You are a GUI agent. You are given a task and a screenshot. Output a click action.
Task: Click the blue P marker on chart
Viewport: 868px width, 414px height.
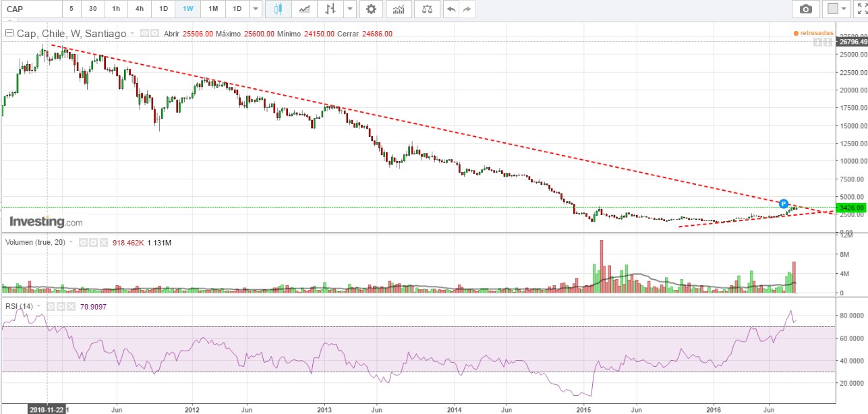(x=784, y=203)
